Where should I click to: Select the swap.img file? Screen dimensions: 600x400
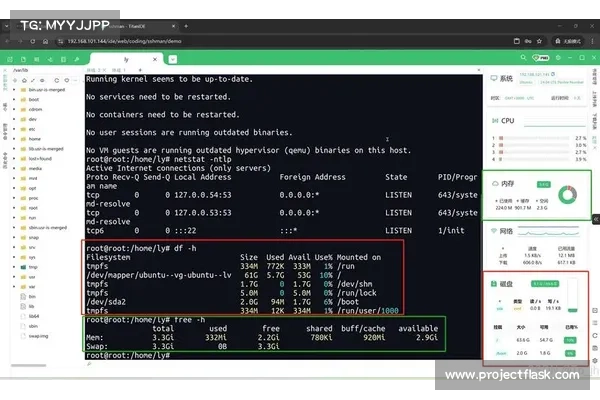38,336
